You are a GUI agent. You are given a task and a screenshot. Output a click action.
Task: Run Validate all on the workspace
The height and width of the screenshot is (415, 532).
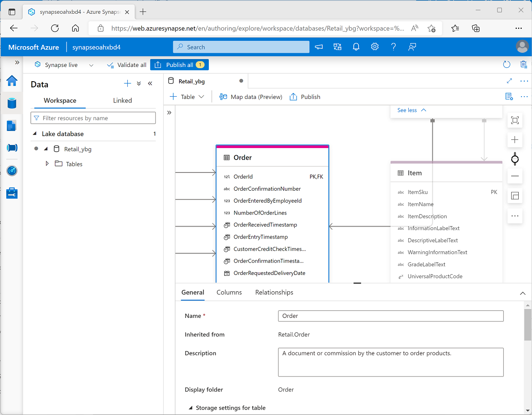pos(126,65)
